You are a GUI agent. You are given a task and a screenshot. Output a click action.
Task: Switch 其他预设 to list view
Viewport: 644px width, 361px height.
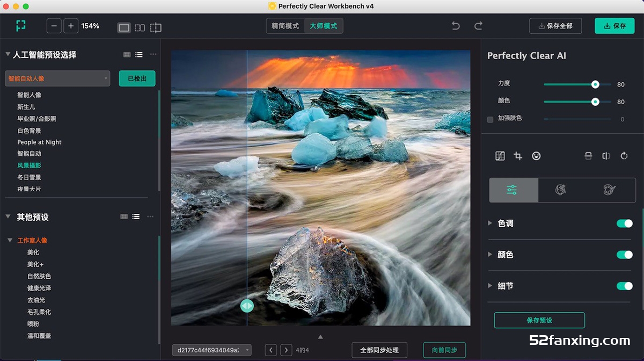click(x=136, y=216)
